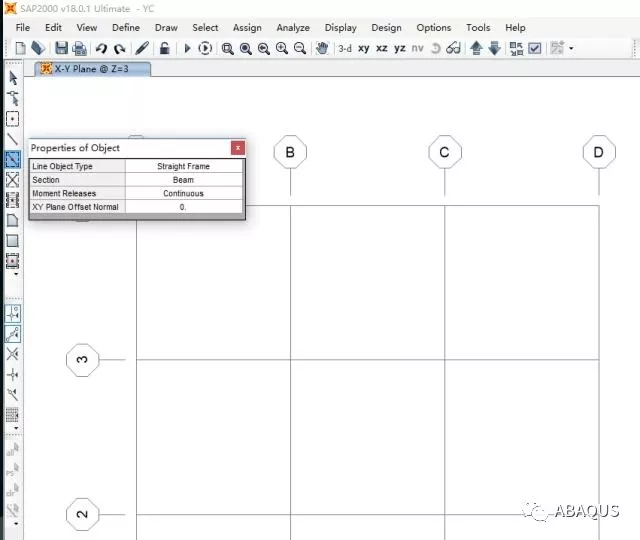Select the Quick Draw Braces tool
This screenshot has height=540, width=640.
(12, 180)
